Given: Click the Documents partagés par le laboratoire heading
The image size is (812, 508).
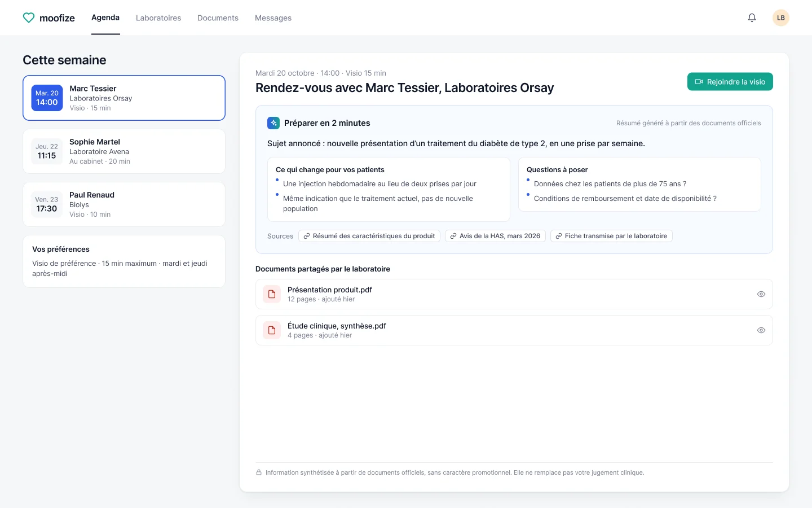Looking at the screenshot, I should 323,269.
